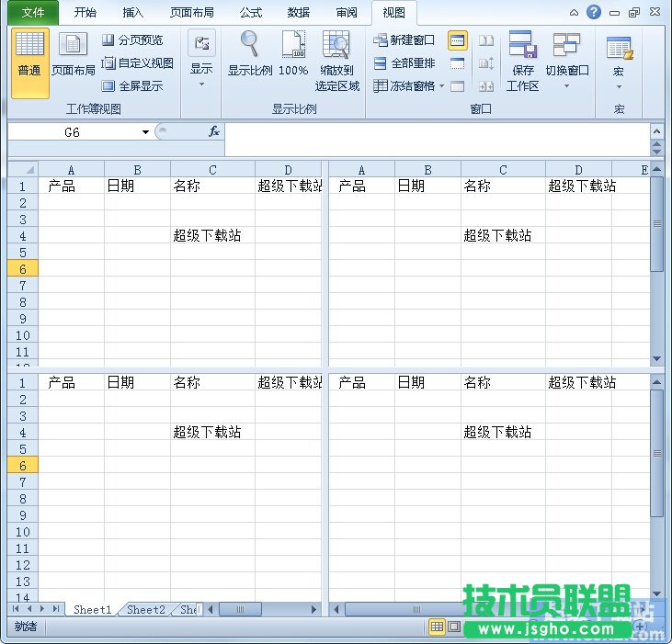Enable 全屏显示 full screen mode
Image resolution: width=672 pixels, height=644 pixels.
[x=132, y=86]
